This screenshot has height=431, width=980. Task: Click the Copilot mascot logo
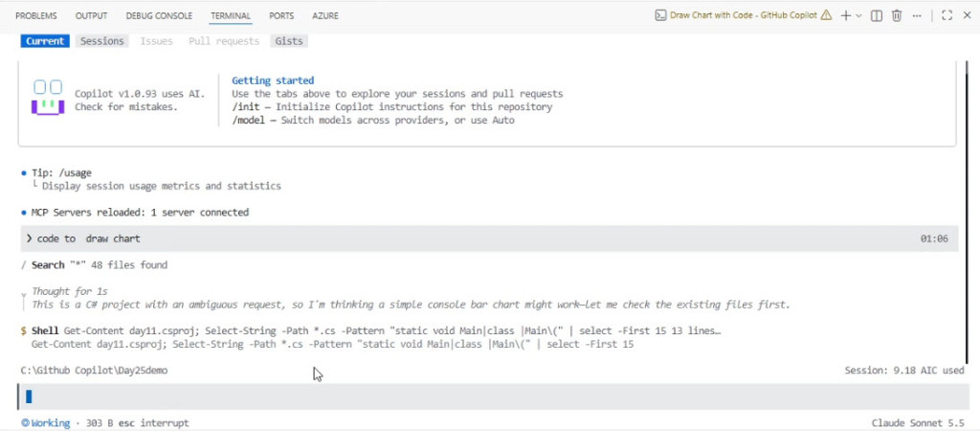click(48, 99)
